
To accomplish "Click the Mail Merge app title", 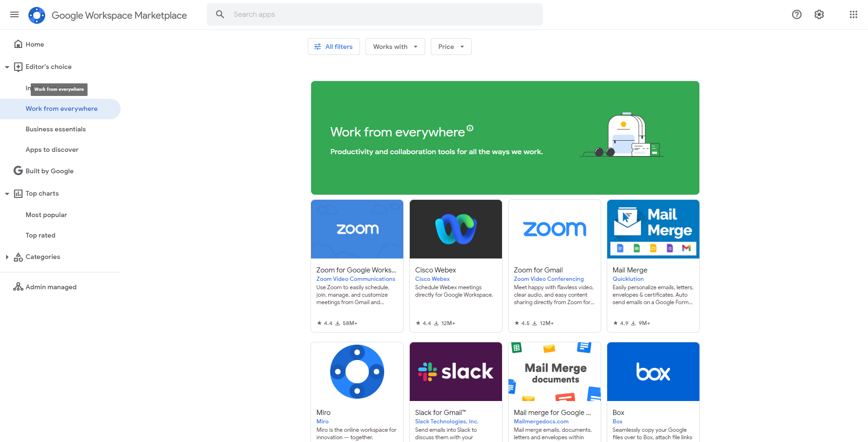I will click(x=630, y=270).
